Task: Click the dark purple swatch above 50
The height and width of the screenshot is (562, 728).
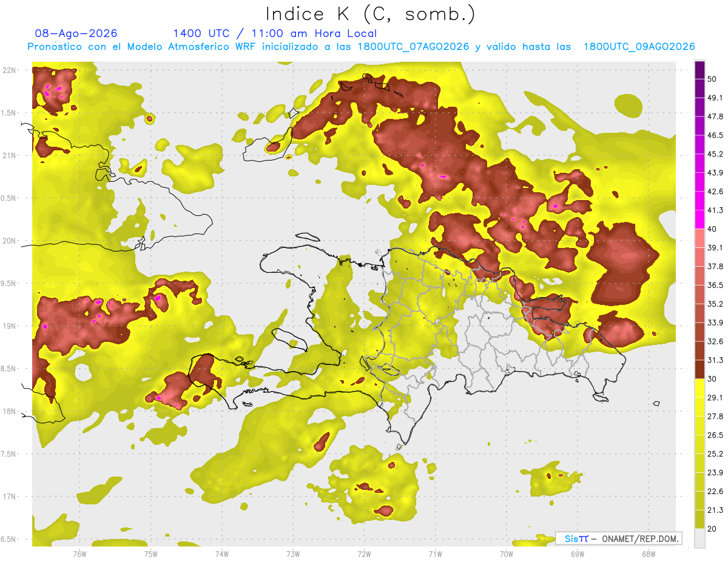Action: (699, 71)
